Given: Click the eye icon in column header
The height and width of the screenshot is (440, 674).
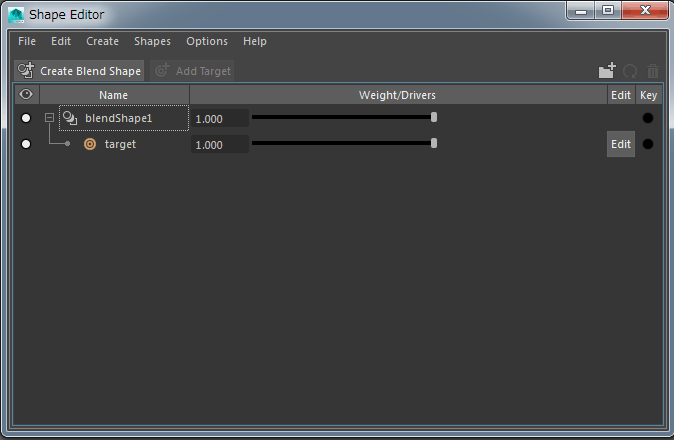Looking at the screenshot, I should [26, 95].
